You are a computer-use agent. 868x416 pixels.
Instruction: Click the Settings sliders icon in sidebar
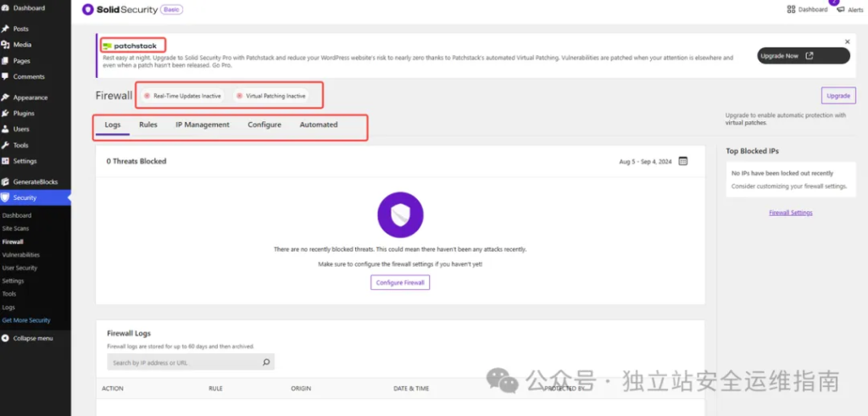pyautogui.click(x=6, y=161)
